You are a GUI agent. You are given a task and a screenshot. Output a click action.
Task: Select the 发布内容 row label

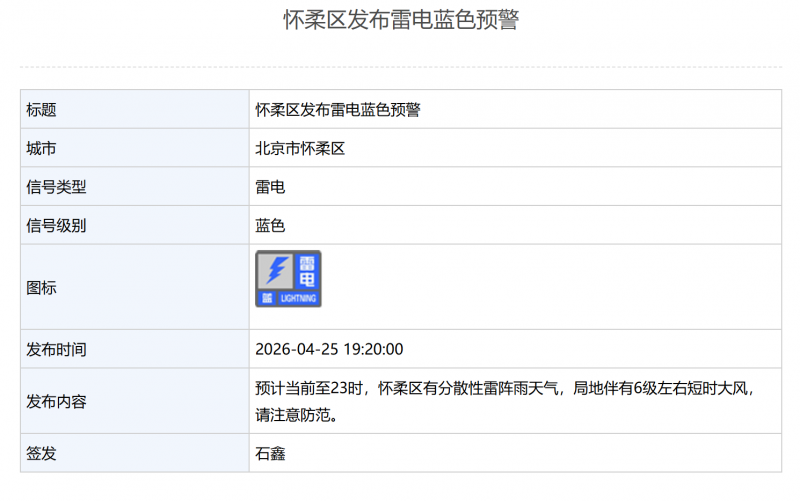tap(56, 402)
